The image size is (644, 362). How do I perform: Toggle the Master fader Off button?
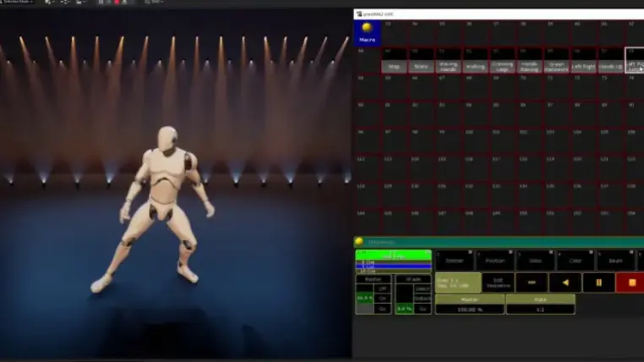click(382, 288)
